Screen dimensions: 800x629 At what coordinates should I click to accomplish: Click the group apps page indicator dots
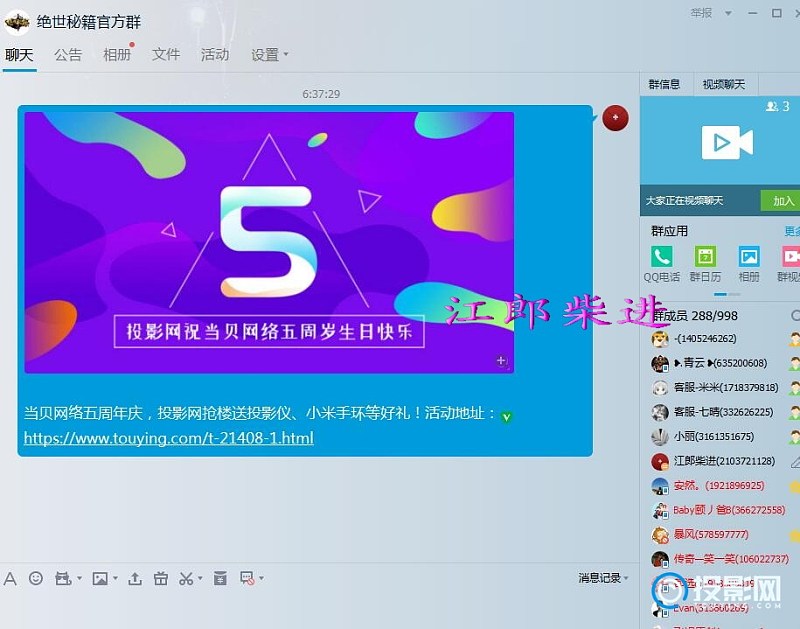727,294
